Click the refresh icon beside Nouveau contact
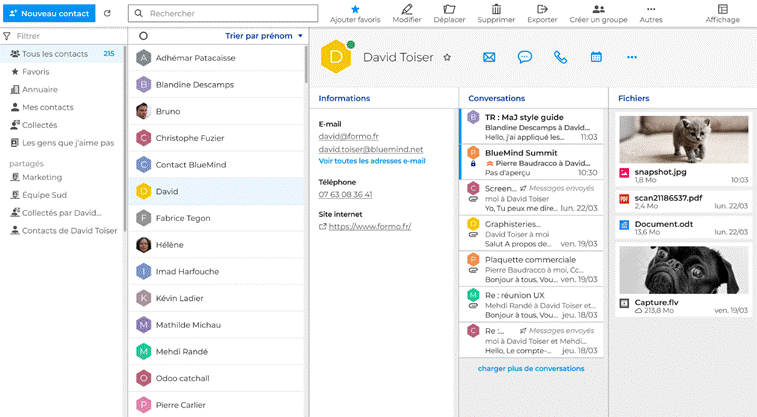The width and height of the screenshot is (757, 417). pos(107,14)
